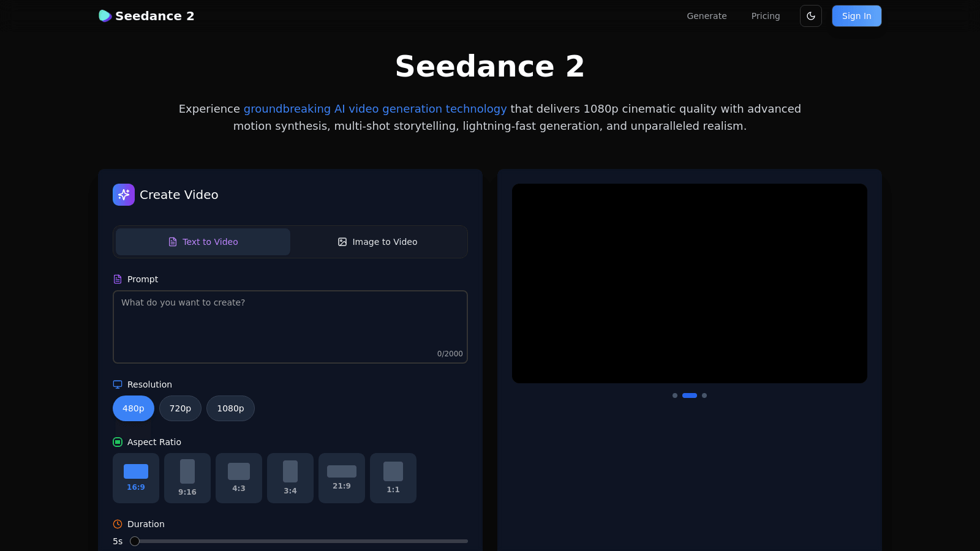Click the Seedance 2 logo icon
The height and width of the screenshot is (551, 980).
tap(105, 16)
